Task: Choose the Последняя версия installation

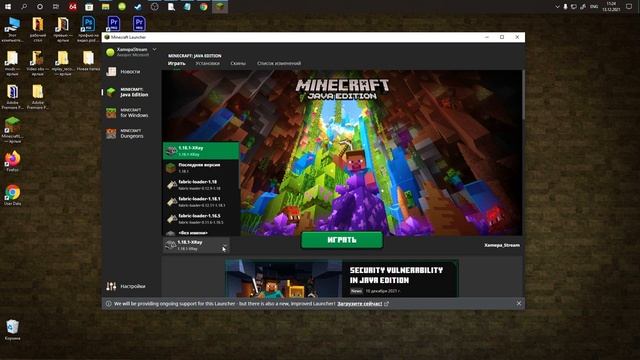Action: [201, 168]
